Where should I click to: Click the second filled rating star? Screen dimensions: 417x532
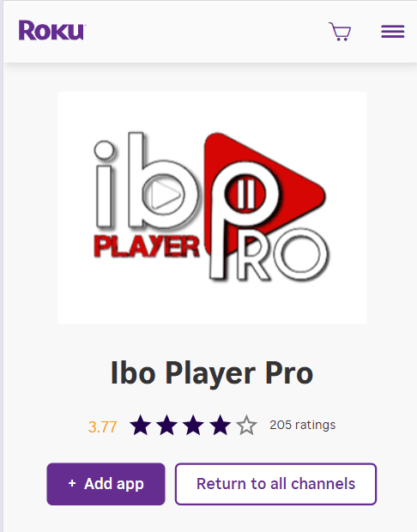[x=167, y=425]
